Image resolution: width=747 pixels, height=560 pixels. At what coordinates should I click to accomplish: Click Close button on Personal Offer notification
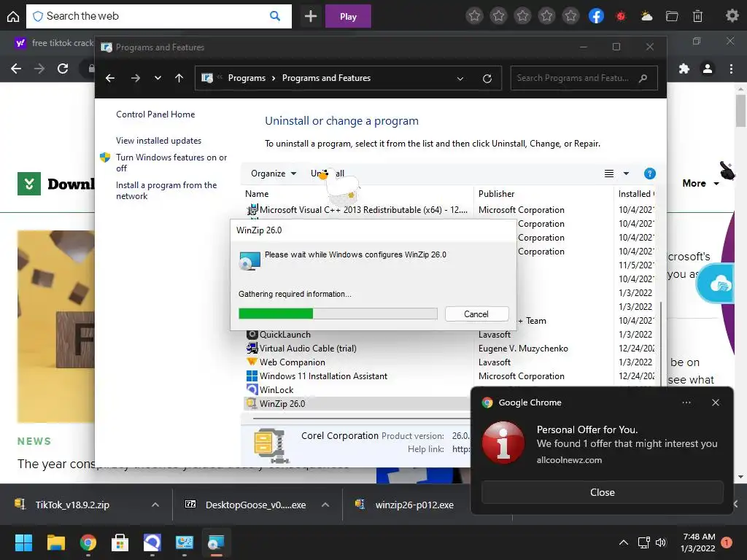click(602, 492)
